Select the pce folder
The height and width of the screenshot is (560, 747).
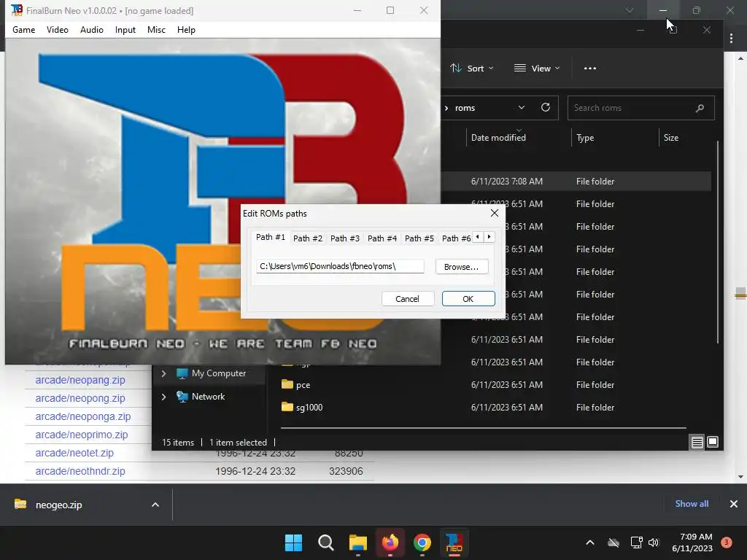coord(303,385)
